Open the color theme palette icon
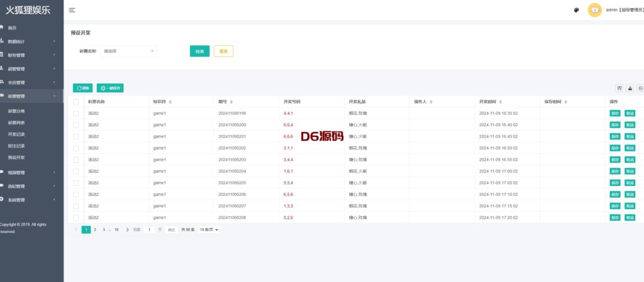The image size is (644, 282). pyautogui.click(x=577, y=10)
